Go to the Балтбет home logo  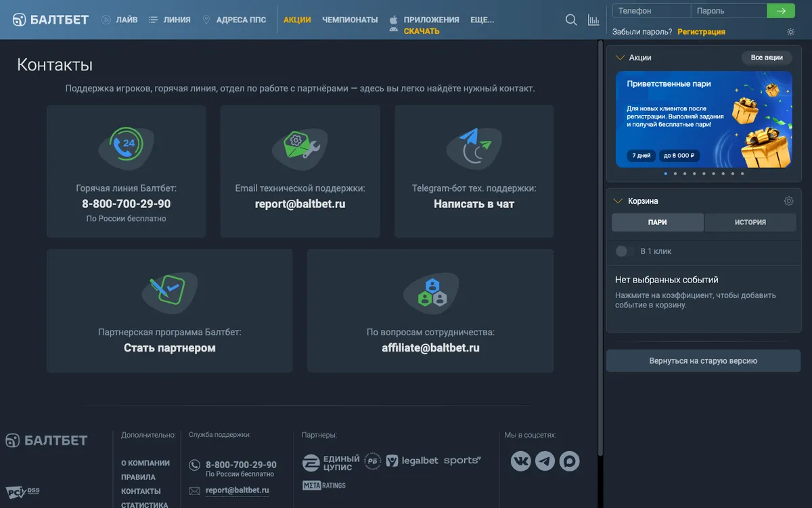click(x=51, y=20)
